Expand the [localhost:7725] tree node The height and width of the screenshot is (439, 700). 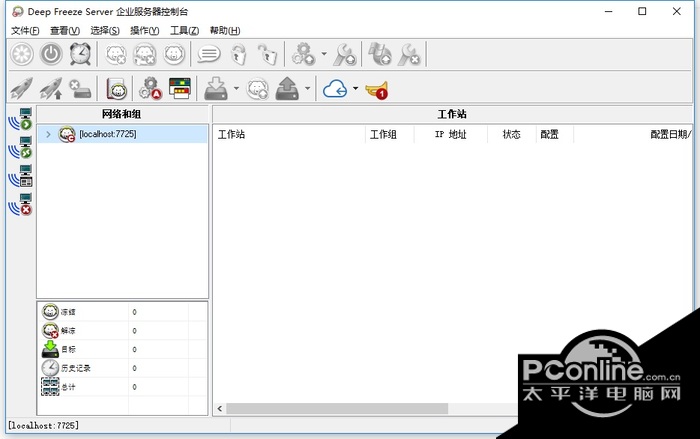coord(48,134)
